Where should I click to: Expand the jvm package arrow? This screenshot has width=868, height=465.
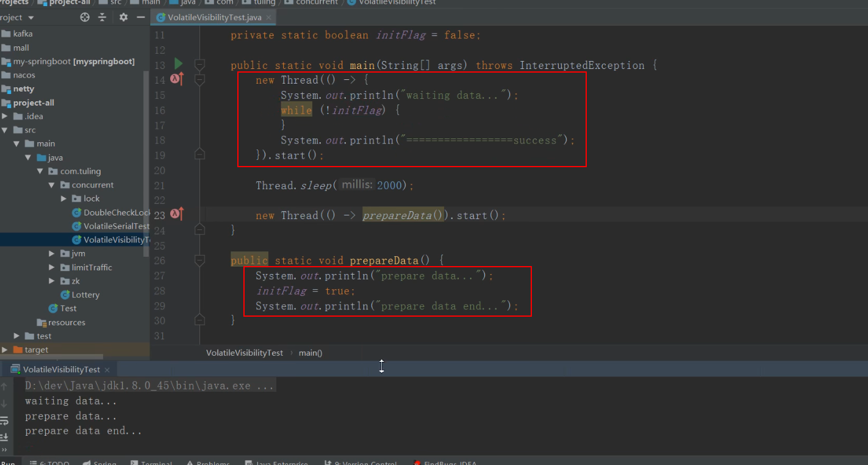click(52, 253)
